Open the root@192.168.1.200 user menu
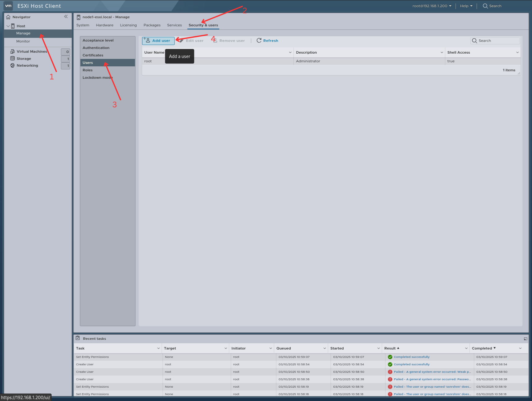 pyautogui.click(x=432, y=6)
